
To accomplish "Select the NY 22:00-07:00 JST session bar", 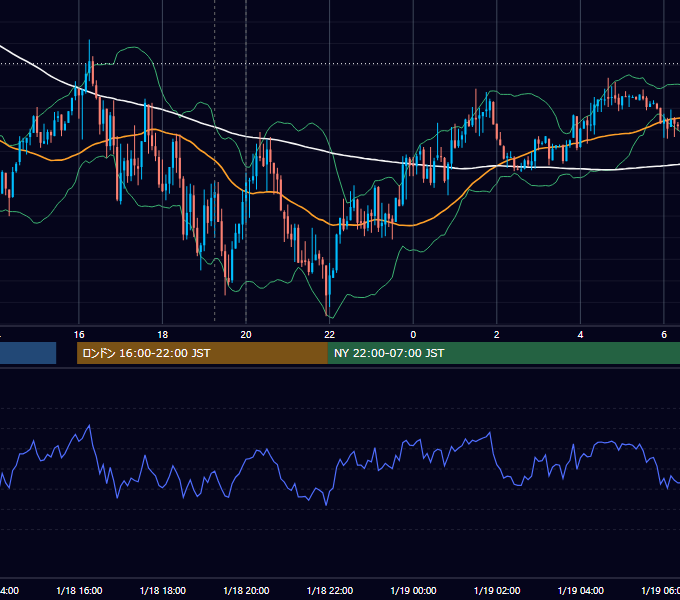I will point(503,353).
